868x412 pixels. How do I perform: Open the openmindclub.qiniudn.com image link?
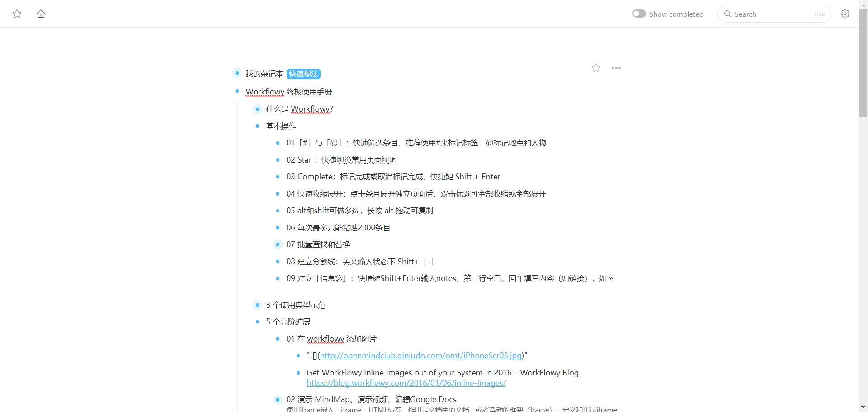click(x=421, y=356)
